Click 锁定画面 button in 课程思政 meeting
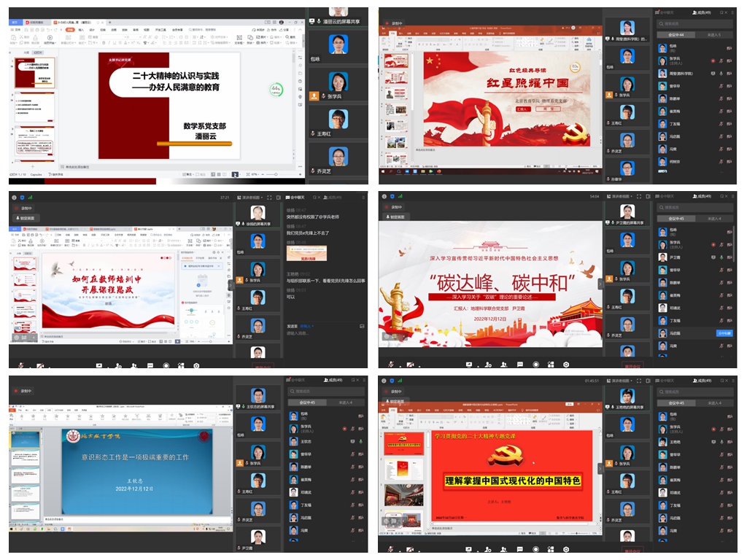Viewport: 747px width, 560px height. (x=26, y=217)
